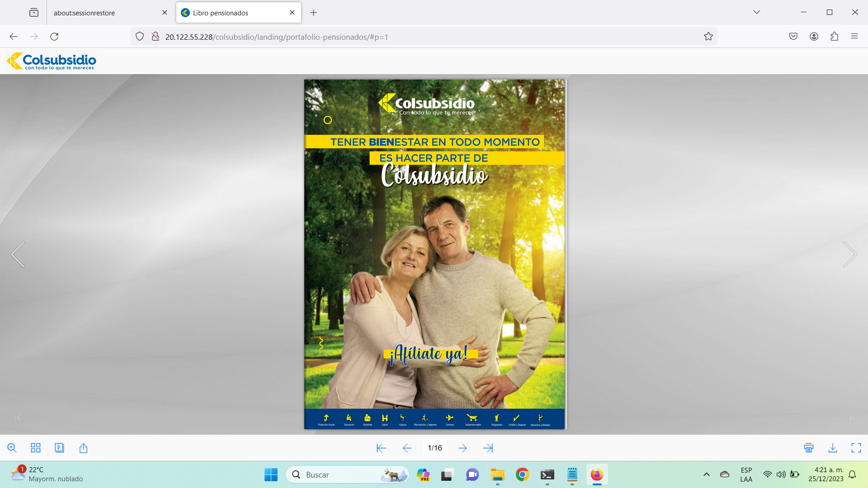
Task: Open the clock showing 4:21 a. m.
Action: 826,474
